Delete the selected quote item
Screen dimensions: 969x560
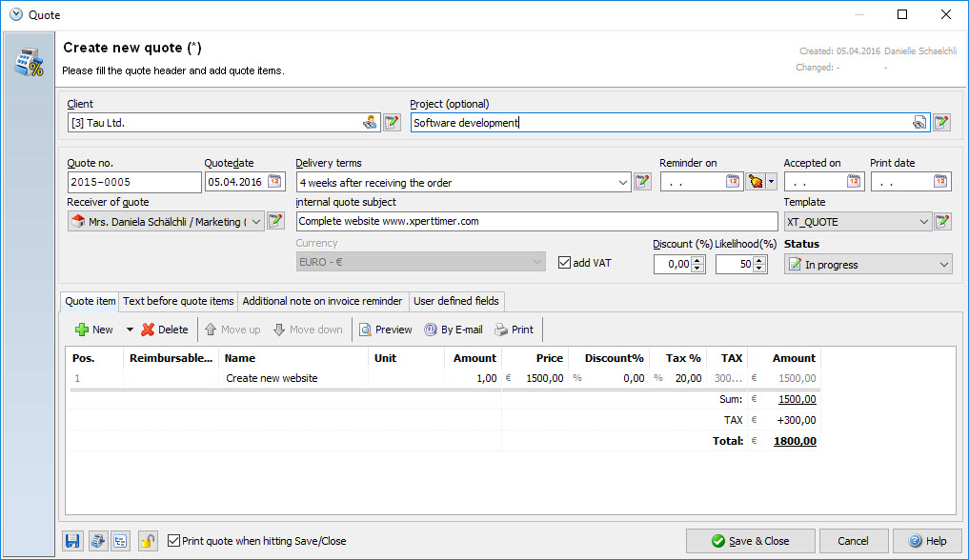click(x=164, y=330)
